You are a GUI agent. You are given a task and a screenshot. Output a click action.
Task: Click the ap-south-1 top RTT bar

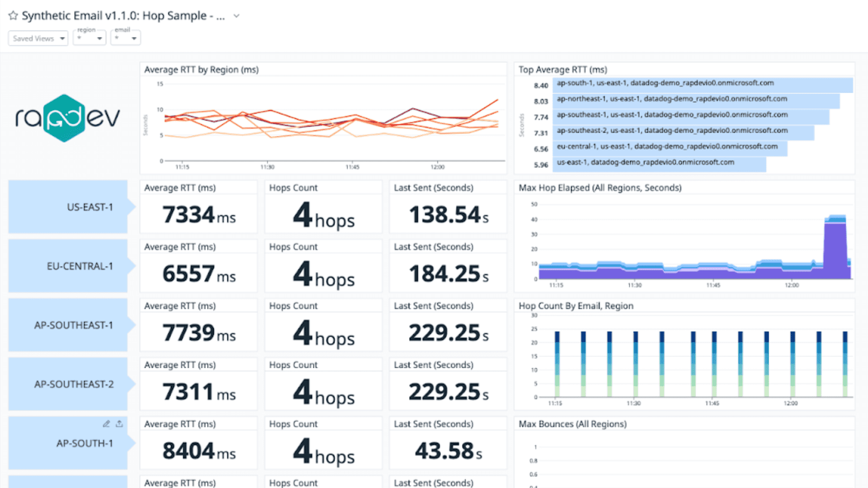click(703, 84)
